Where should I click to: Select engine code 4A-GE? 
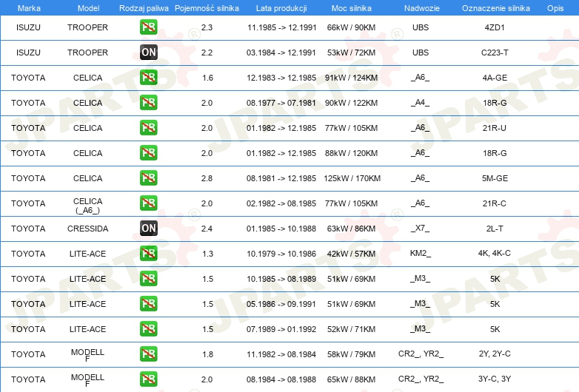pyautogui.click(x=495, y=78)
